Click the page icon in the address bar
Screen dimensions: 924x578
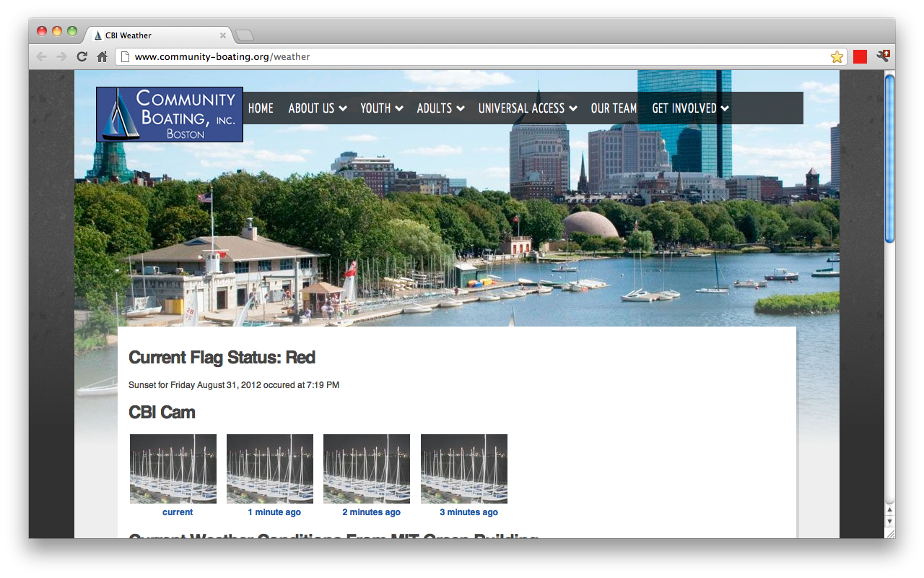click(x=125, y=57)
